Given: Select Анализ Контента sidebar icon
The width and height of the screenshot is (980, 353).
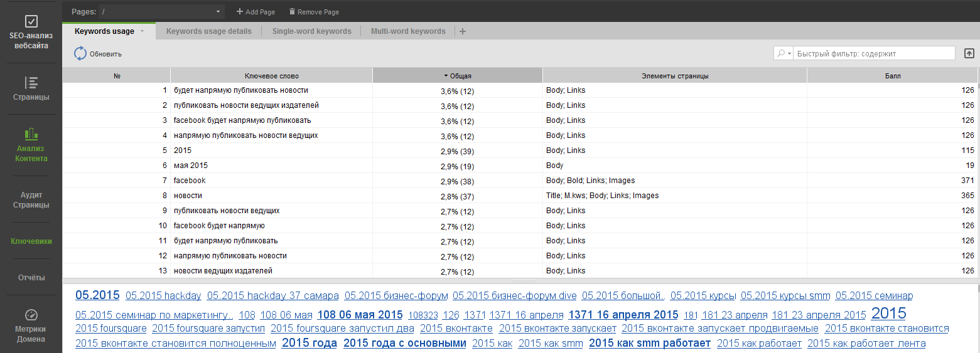Looking at the screenshot, I should click(x=31, y=134).
